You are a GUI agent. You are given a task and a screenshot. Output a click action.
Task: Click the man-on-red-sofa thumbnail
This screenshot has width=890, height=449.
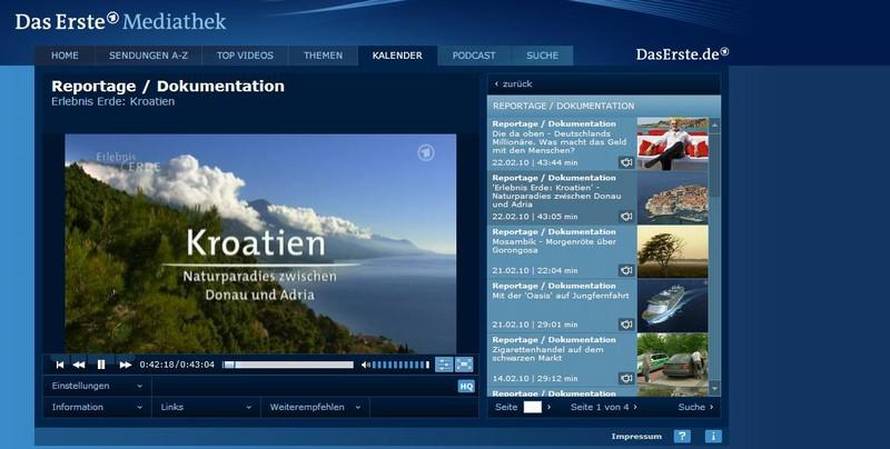[x=673, y=144]
